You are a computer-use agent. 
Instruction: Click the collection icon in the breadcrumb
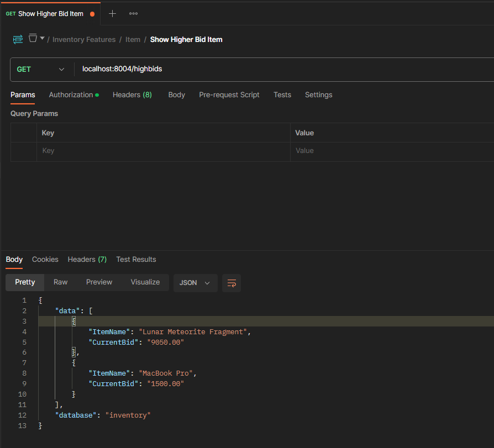coord(33,38)
